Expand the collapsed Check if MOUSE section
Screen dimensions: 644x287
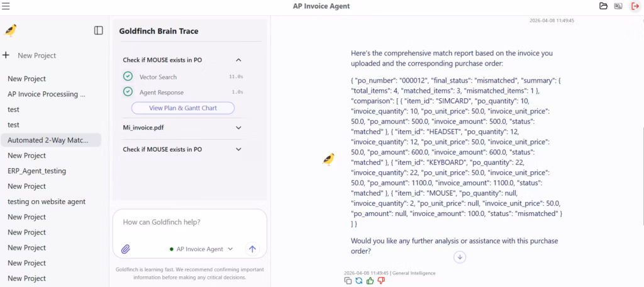pyautogui.click(x=238, y=149)
